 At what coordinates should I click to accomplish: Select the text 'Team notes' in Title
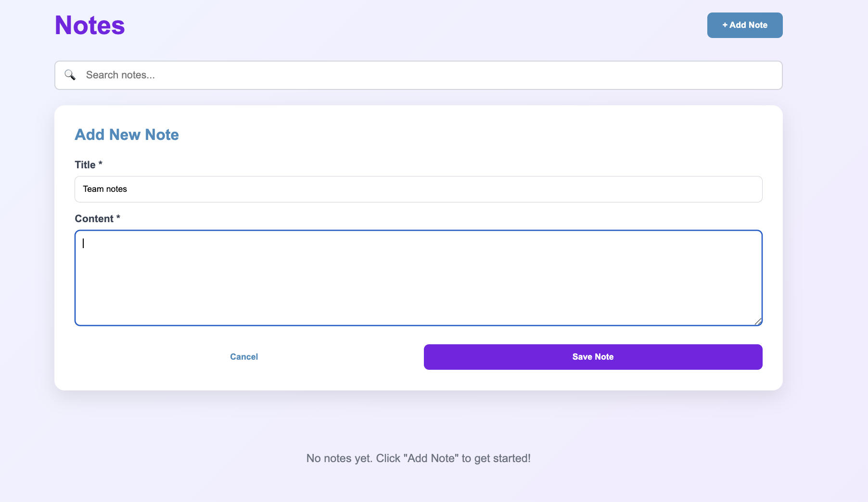click(105, 189)
